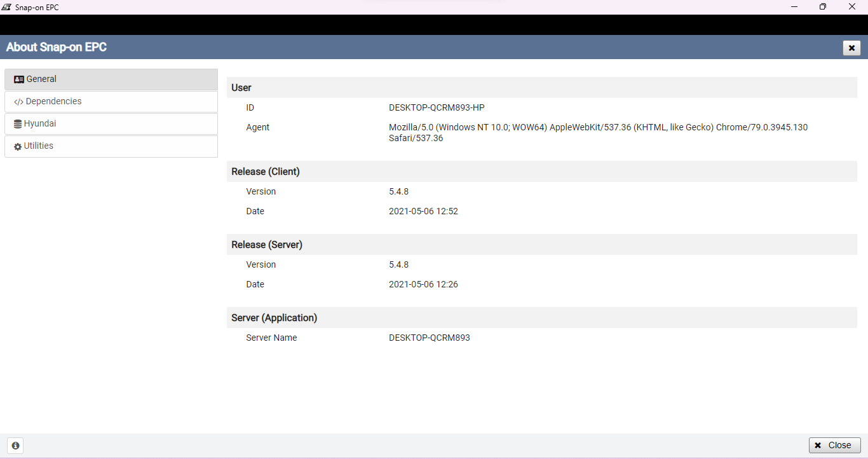This screenshot has width=868, height=459.
Task: Click the Dependencies code brackets icon
Action: [18, 102]
